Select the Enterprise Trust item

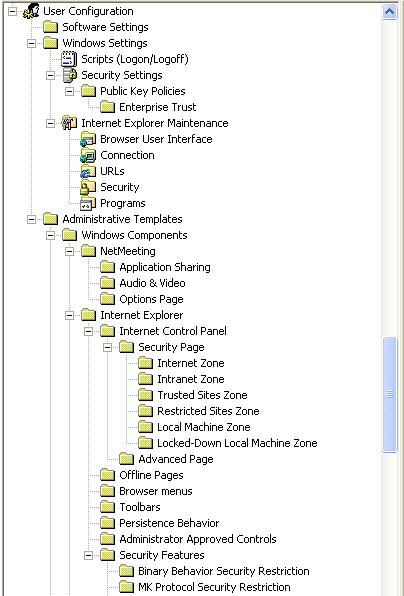(x=158, y=107)
